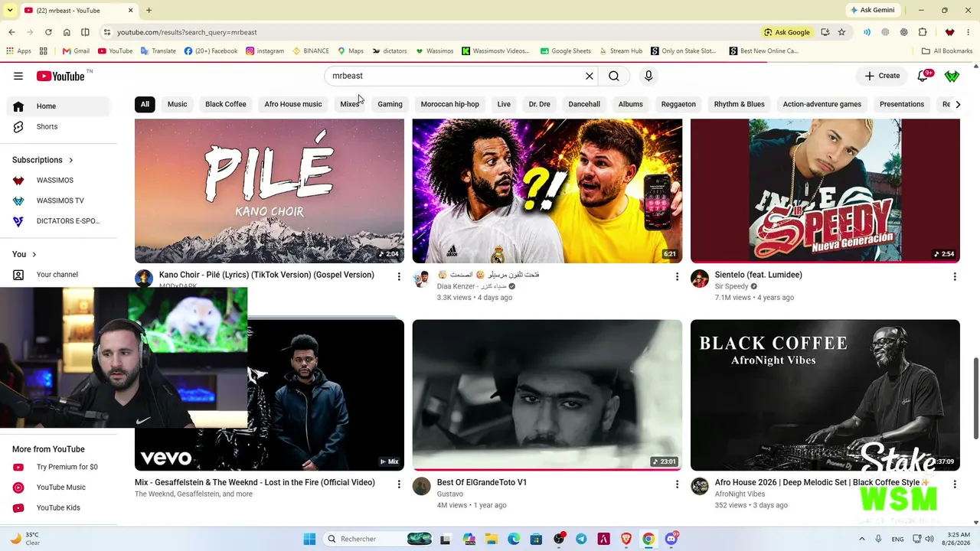Open YouTube Kids link
The width and height of the screenshot is (980, 551).
click(x=60, y=507)
